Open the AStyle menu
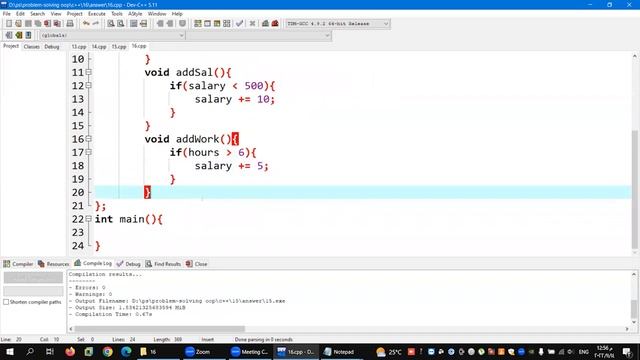Image resolution: width=640 pixels, height=360 pixels. pos(135,14)
